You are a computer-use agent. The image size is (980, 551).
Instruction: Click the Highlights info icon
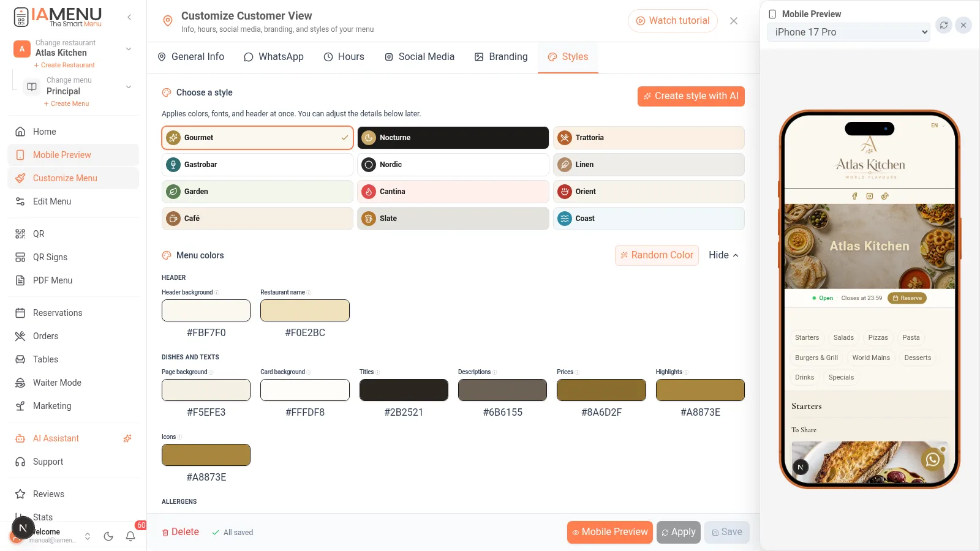pos(686,372)
